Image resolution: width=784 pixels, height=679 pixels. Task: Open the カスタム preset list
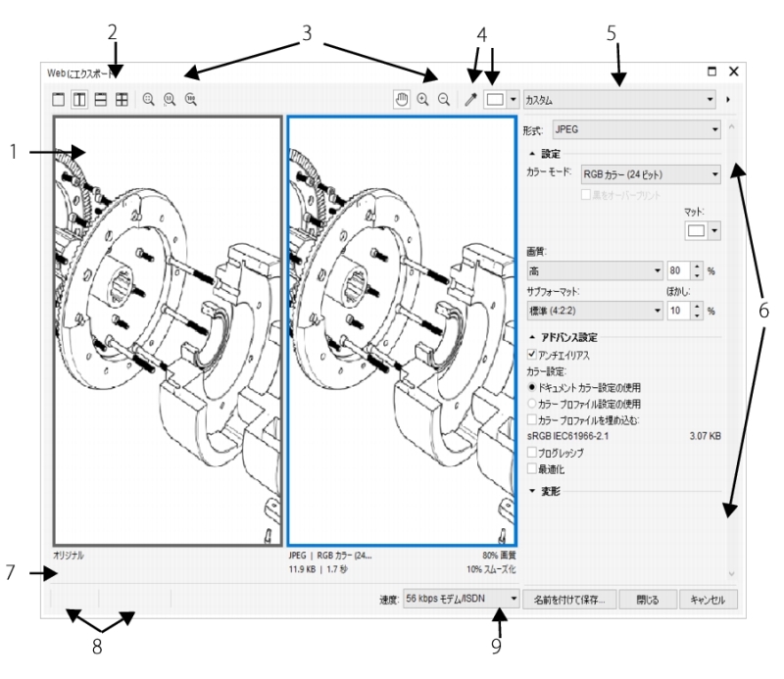point(619,100)
